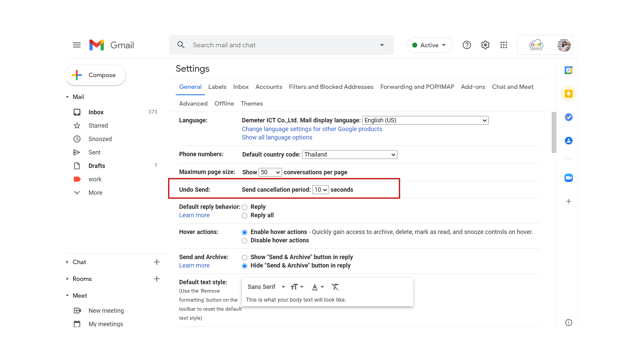Open Gmail support help menu
Viewport: 644px width, 362px height.
click(x=467, y=45)
